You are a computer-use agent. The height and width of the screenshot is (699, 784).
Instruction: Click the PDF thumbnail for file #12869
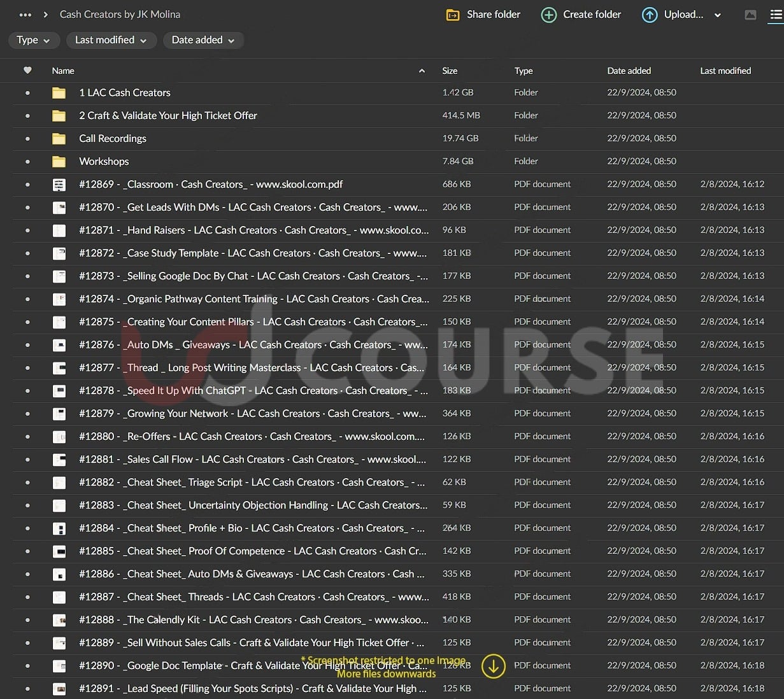tap(59, 185)
